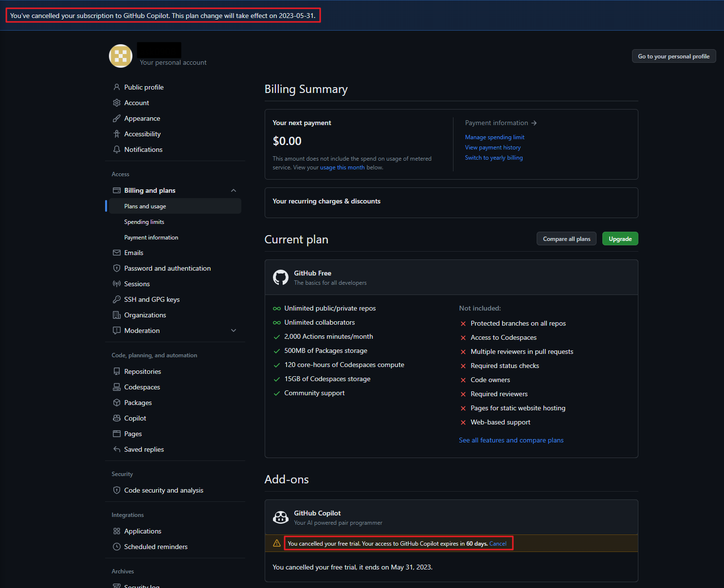Open the Repositories settings page
724x588 pixels.
click(x=175, y=371)
